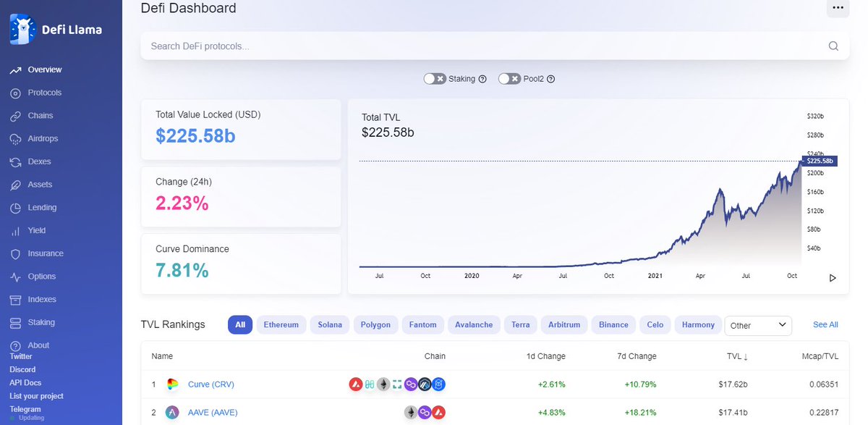Click the Arbitrum chain icon in Curve row
The image size is (868, 425).
coord(425,384)
